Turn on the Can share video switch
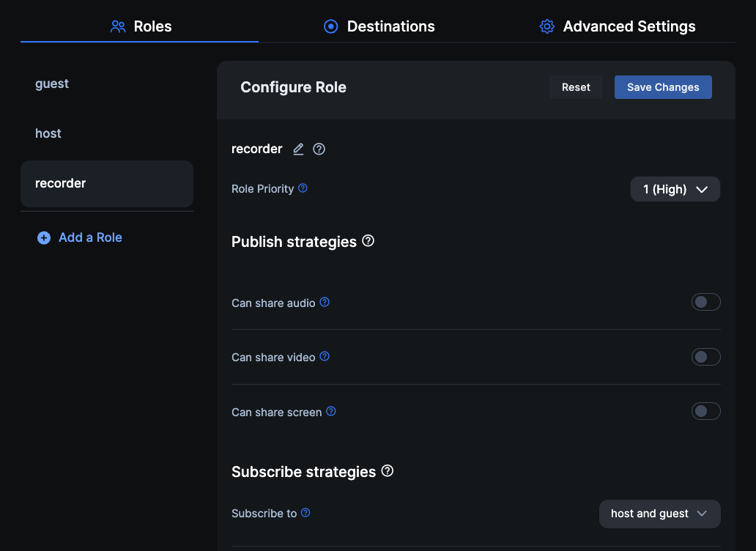The width and height of the screenshot is (756, 551). pos(705,357)
